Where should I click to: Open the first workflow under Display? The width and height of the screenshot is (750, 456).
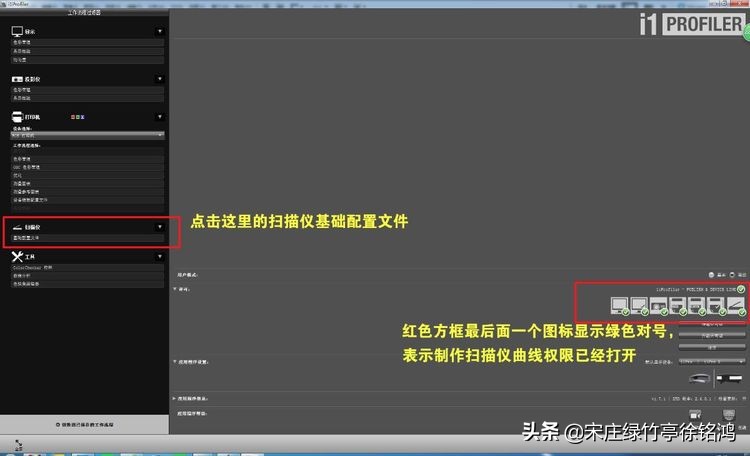(x=88, y=43)
